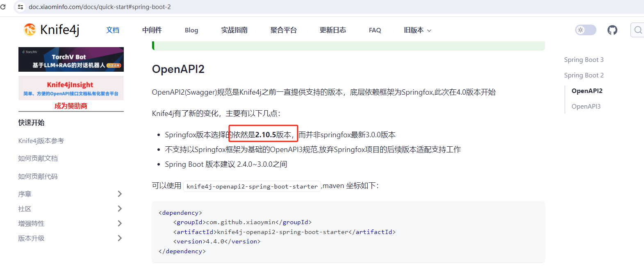Open the TorchV Bot sponsor banner

tap(71, 59)
